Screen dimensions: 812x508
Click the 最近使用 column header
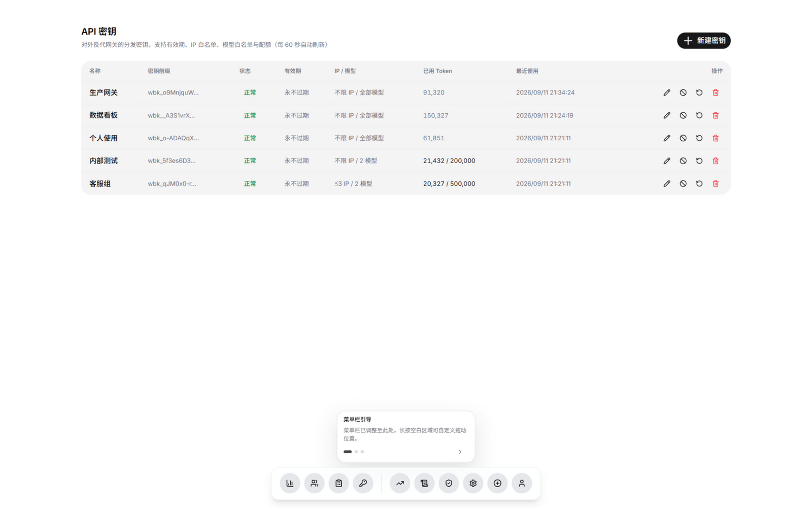coord(527,71)
